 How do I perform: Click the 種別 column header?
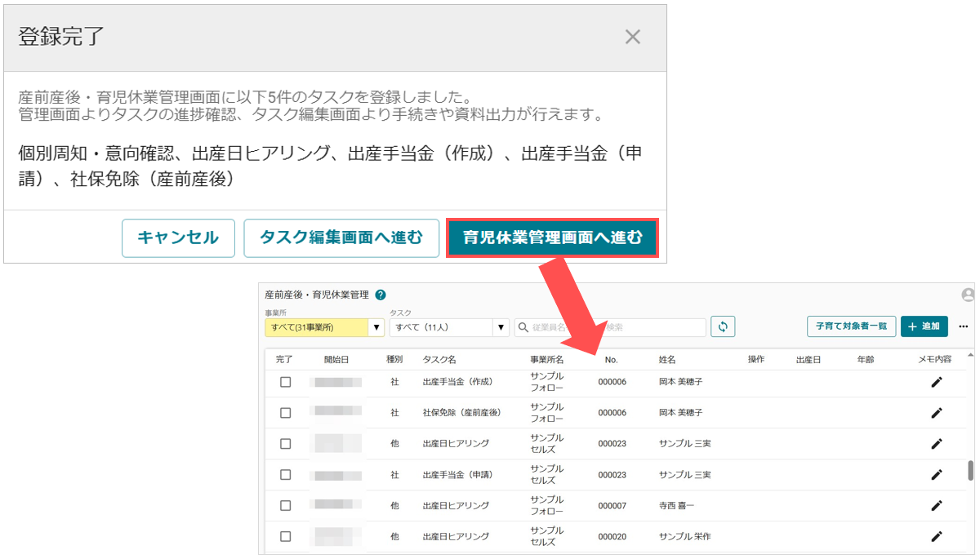(x=394, y=359)
